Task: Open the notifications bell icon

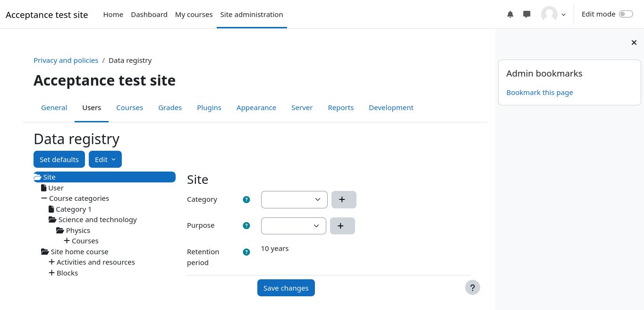Action: tap(510, 14)
